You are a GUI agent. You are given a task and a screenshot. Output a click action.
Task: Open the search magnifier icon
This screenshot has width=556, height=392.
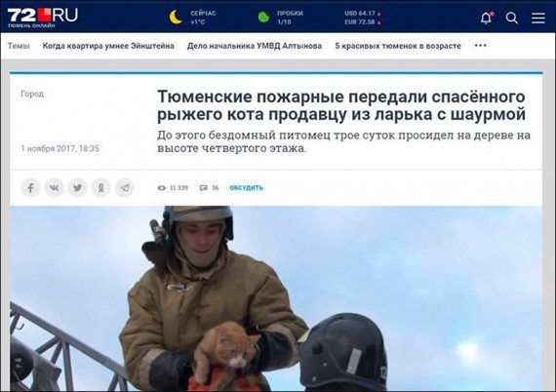coord(512,18)
